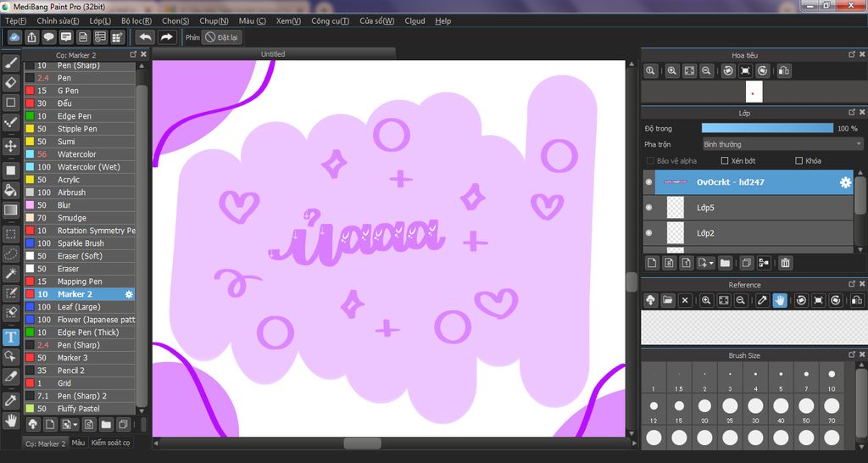Image resolution: width=868 pixels, height=463 pixels.
Task: Toggle the Khóa lock checkbox
Action: pyautogui.click(x=798, y=160)
